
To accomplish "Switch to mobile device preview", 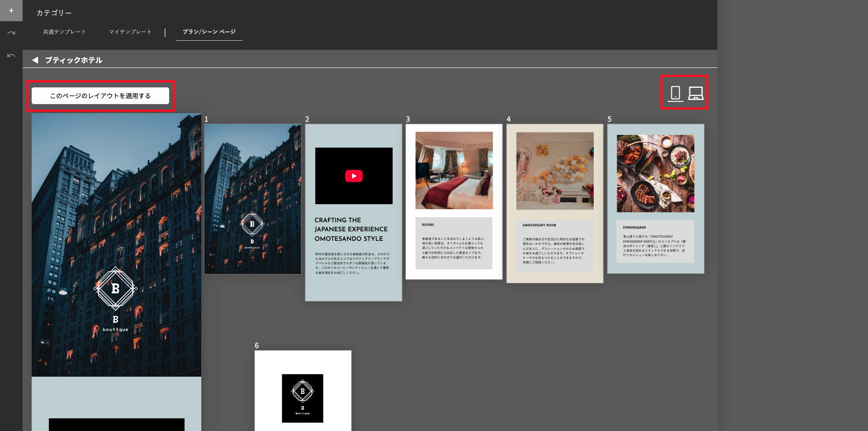I will click(x=675, y=93).
